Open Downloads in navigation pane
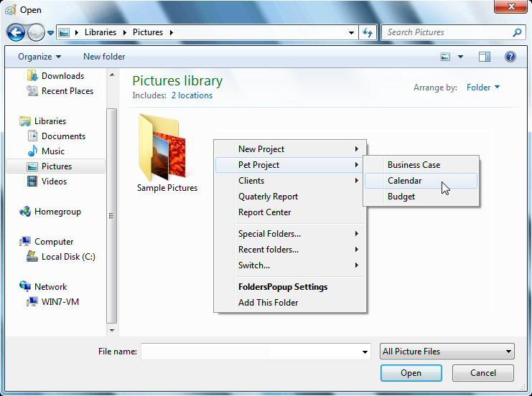This screenshot has width=532, height=396. point(62,75)
